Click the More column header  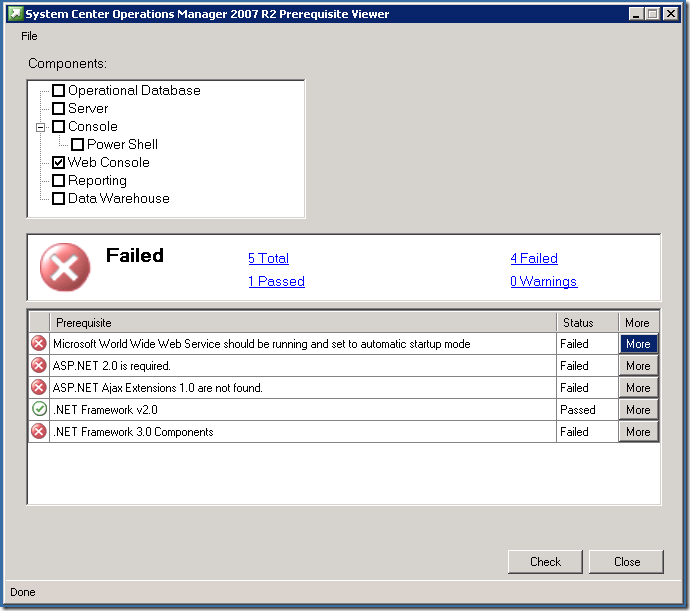pos(639,323)
